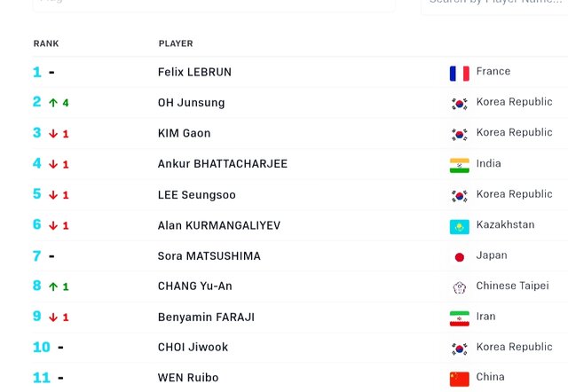Click the PLAYER column header

[175, 43]
